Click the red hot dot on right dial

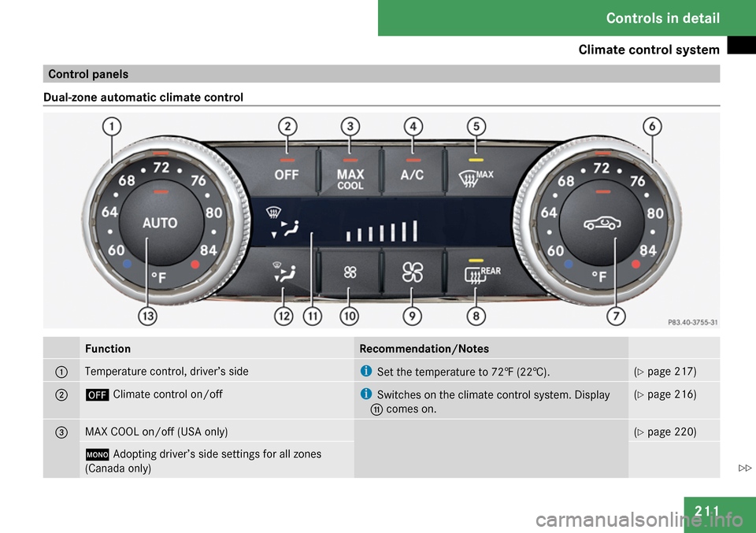(x=636, y=264)
